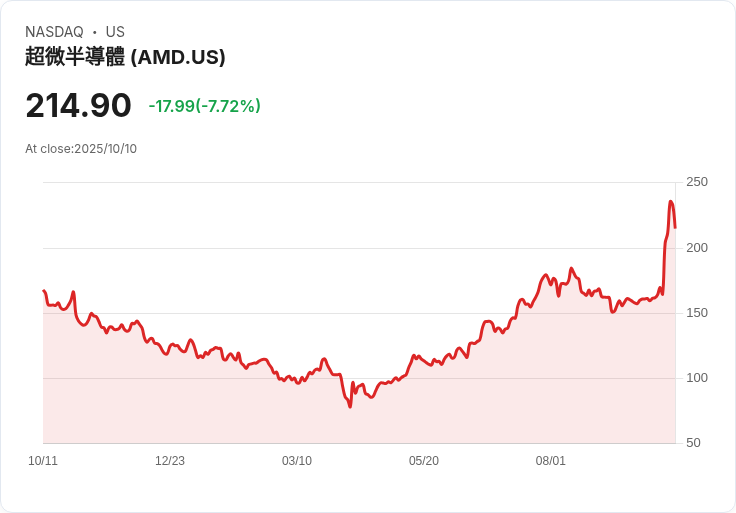This screenshot has width=736, height=513.
Task: Click the At close:2025/10/10 timestamp
Action: pyautogui.click(x=81, y=149)
